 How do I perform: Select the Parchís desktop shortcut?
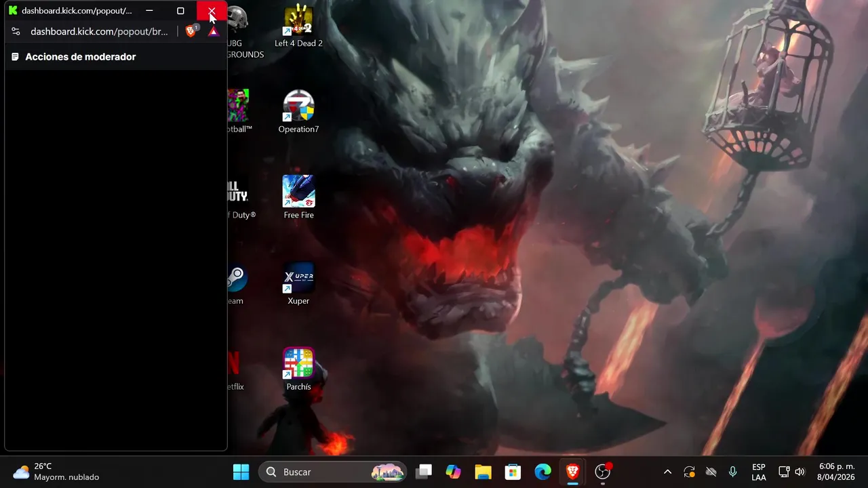pyautogui.click(x=298, y=370)
